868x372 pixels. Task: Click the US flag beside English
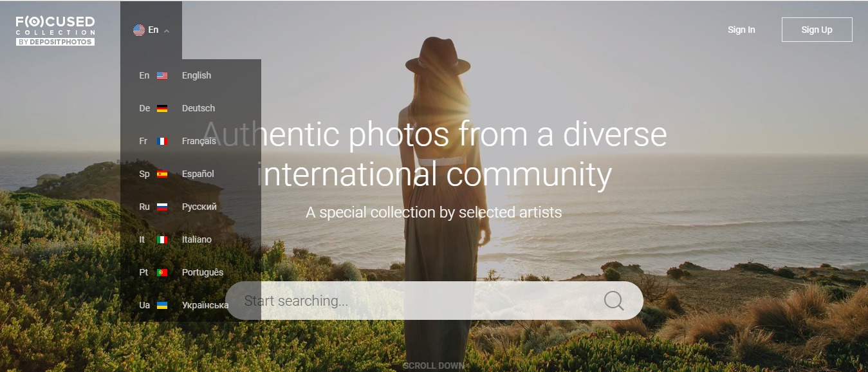coord(162,75)
